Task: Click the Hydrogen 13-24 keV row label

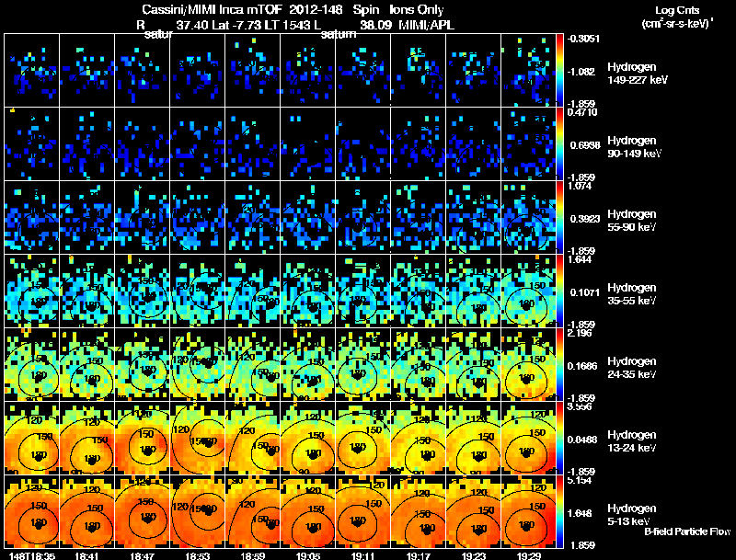Action: coord(632,441)
